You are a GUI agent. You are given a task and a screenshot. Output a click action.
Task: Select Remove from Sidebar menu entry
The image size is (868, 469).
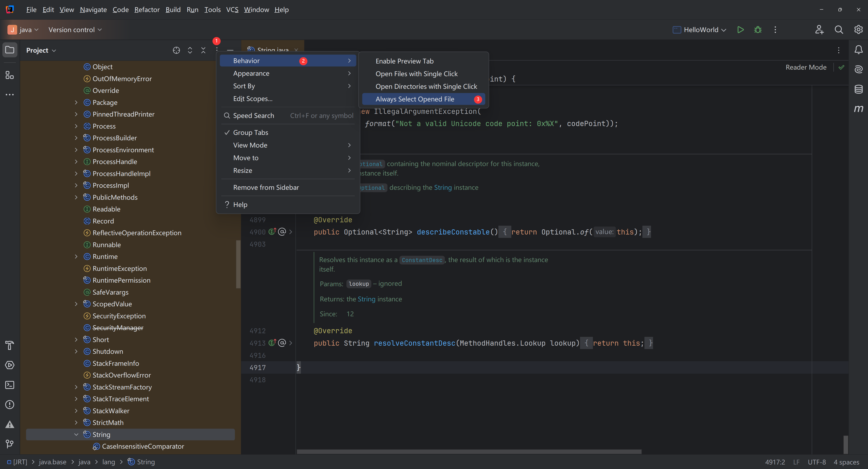[x=266, y=187]
